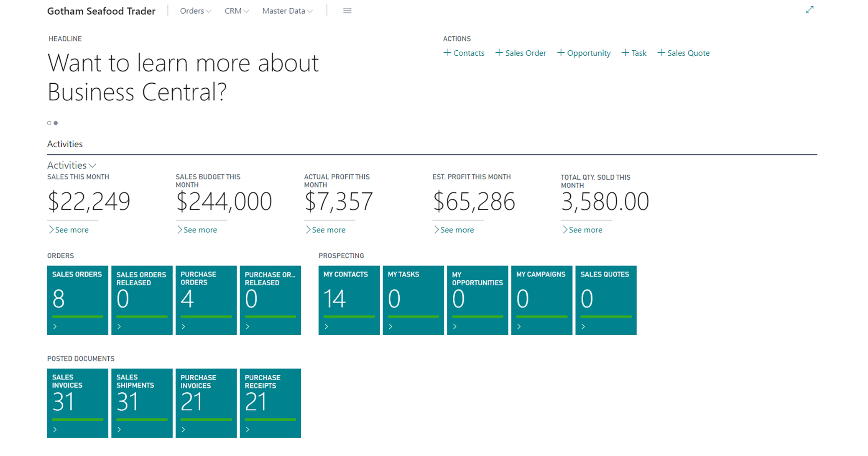The height and width of the screenshot is (456, 868).
Task: Open the hamburger navigation menu icon
Action: coord(347,10)
